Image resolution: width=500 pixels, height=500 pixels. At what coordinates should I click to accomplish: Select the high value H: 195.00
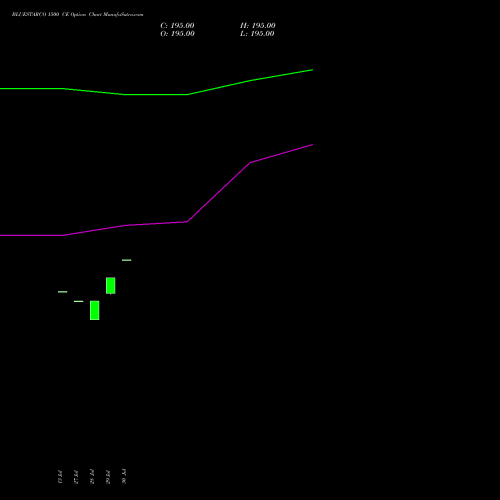click(x=257, y=26)
